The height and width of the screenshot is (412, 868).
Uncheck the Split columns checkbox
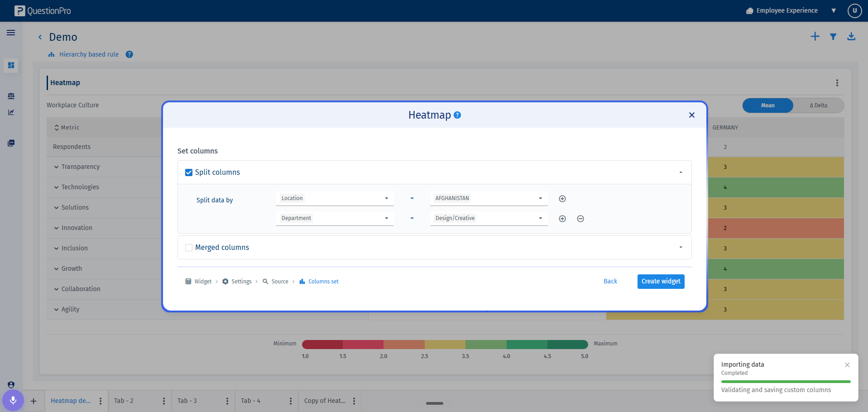pos(189,172)
